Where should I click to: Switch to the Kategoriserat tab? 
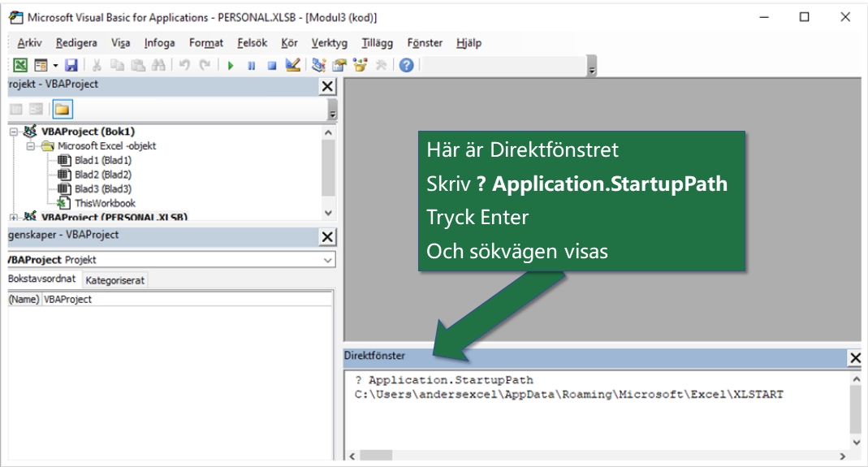[115, 280]
